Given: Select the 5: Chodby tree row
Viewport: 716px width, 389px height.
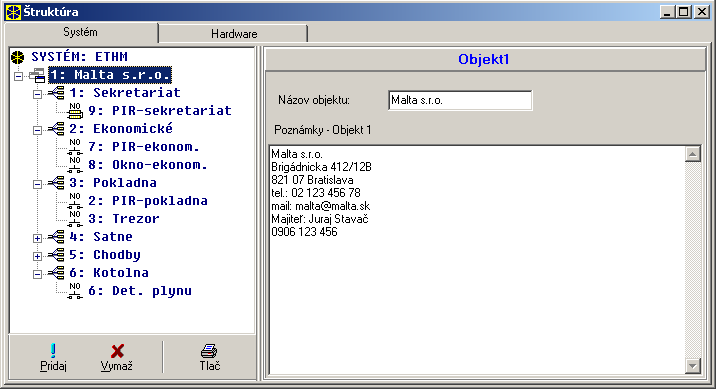Looking at the screenshot, I should click(105, 255).
